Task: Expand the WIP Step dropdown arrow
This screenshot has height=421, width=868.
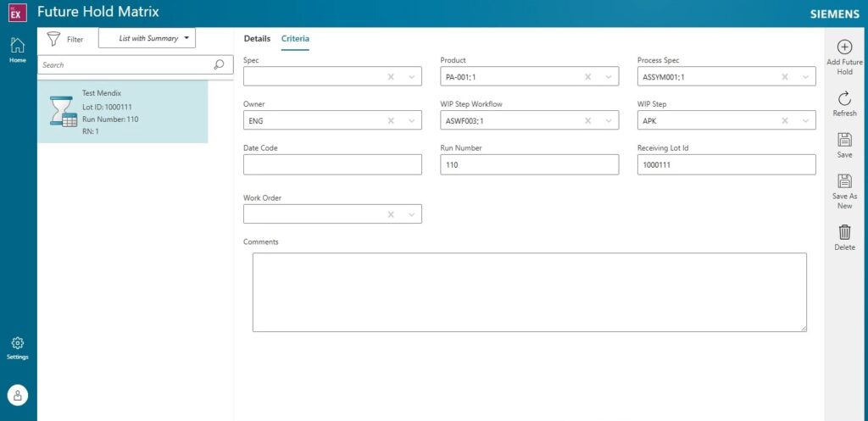Action: pyautogui.click(x=804, y=120)
